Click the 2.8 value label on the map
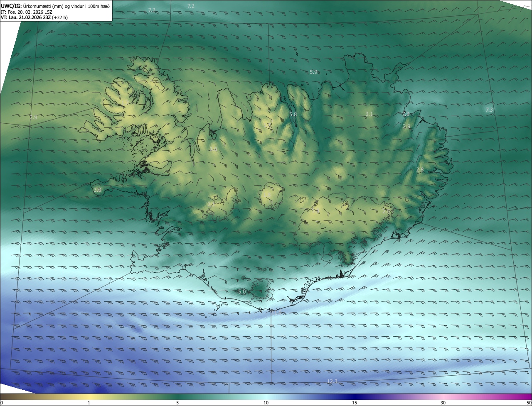This screenshot has width=532, height=406. [x=420, y=169]
